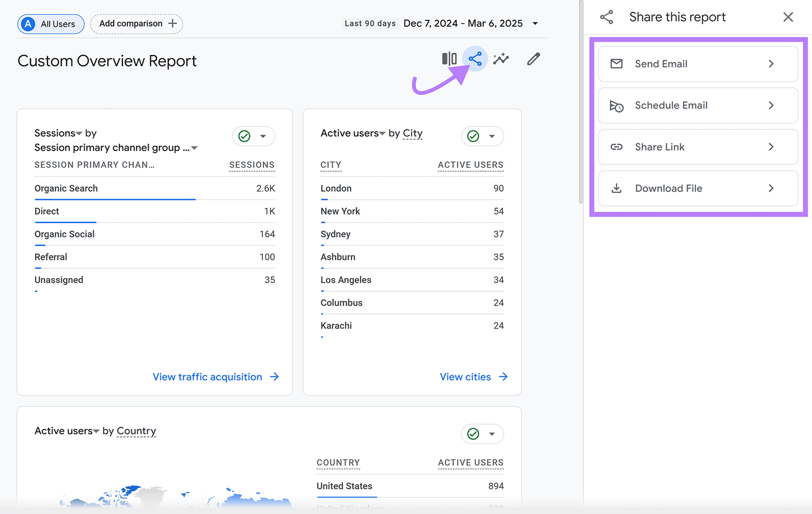Click the Share Link chain icon
Screen dimensions: 812x514
tap(617, 147)
